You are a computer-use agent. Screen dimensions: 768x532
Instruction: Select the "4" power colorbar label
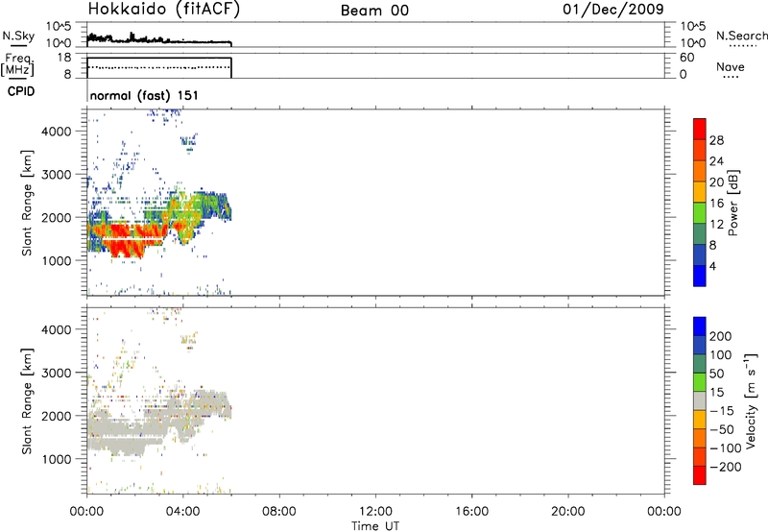click(x=712, y=266)
